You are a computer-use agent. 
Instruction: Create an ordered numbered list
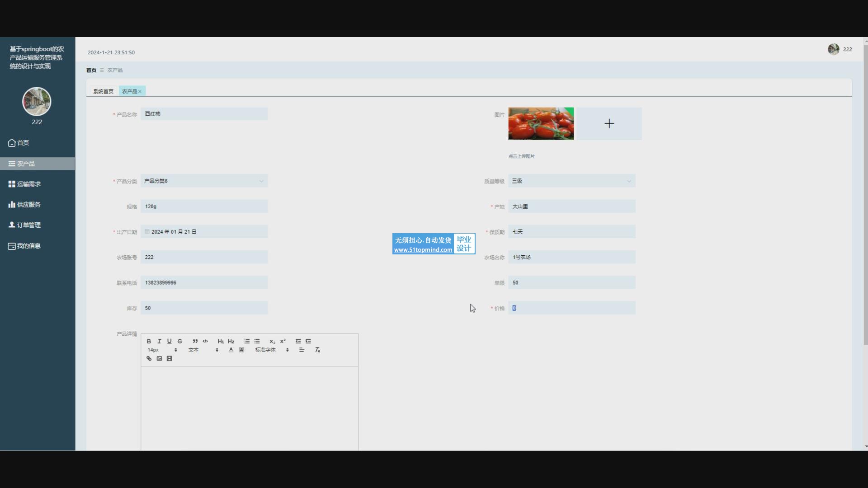click(x=247, y=341)
